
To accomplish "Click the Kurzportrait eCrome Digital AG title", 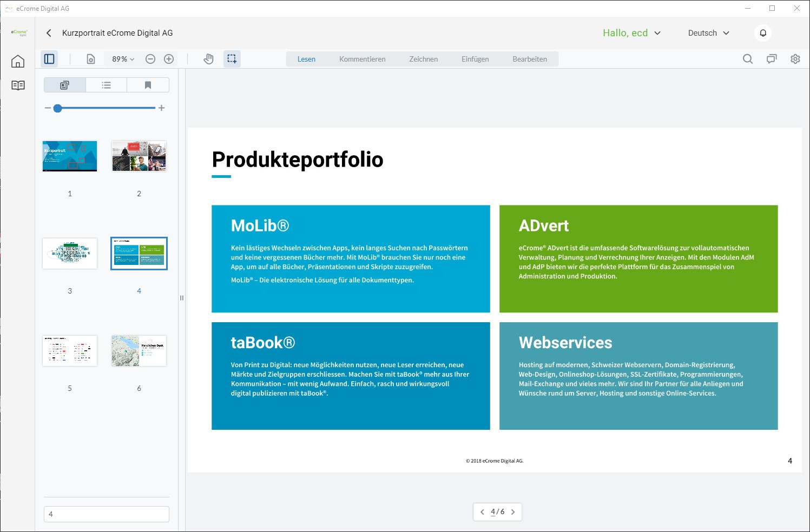I will click(117, 33).
